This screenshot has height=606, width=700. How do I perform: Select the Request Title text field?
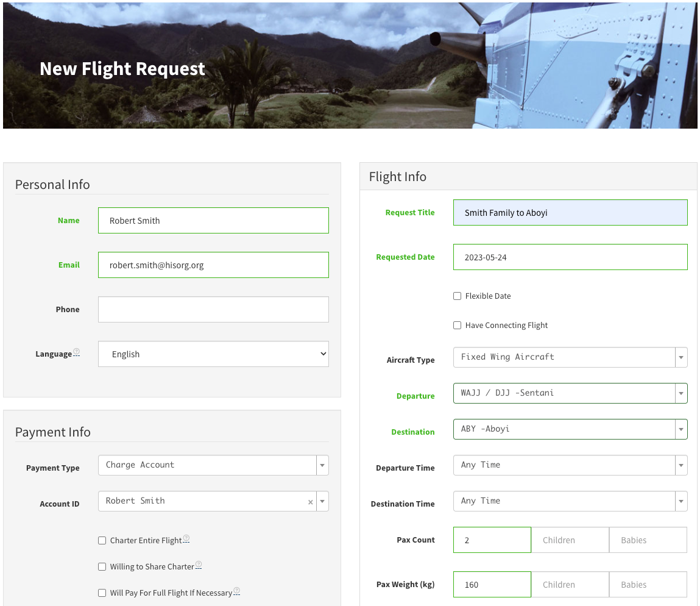coord(570,212)
